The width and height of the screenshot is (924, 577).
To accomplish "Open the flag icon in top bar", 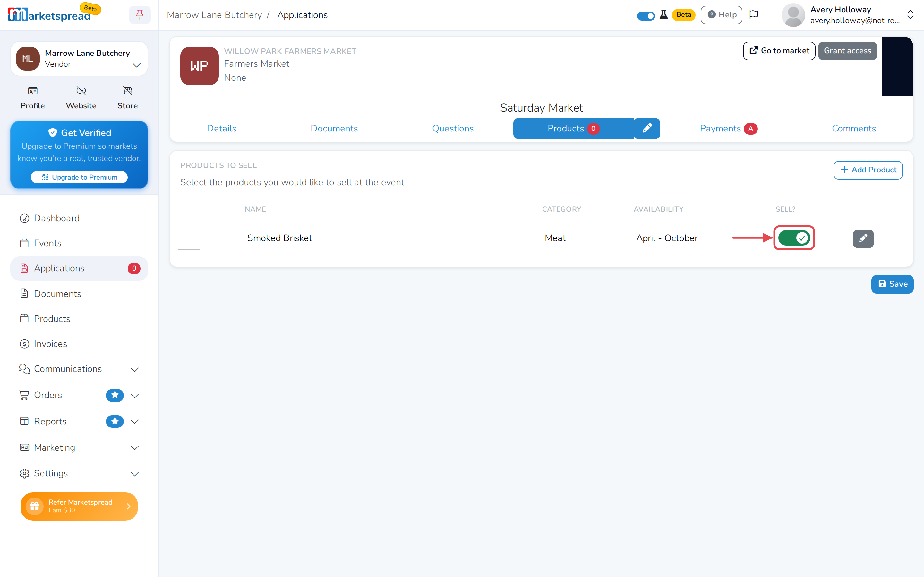I will 754,15.
